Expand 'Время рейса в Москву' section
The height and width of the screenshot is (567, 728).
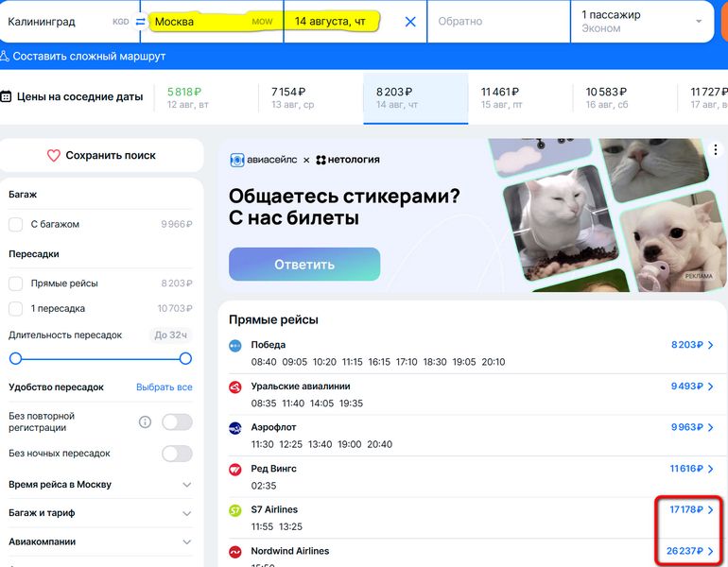coord(100,485)
